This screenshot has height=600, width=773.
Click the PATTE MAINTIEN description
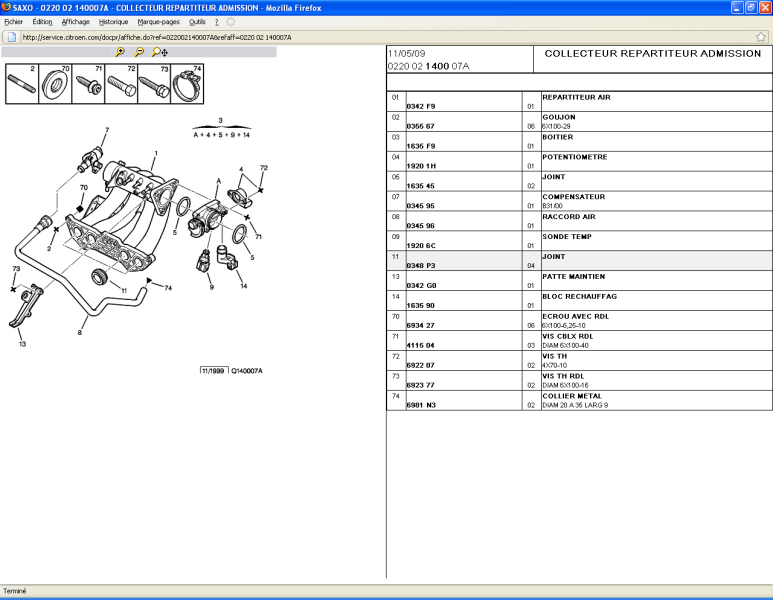(573, 277)
